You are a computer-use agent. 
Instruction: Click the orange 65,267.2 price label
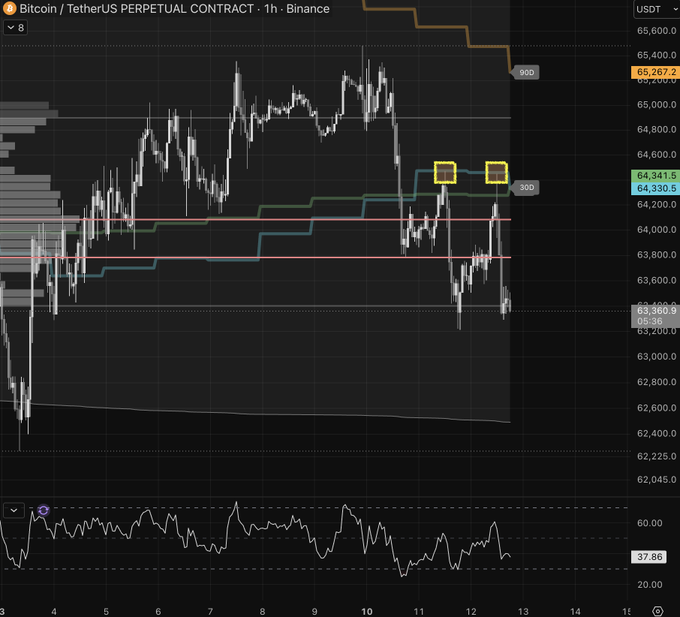[656, 72]
